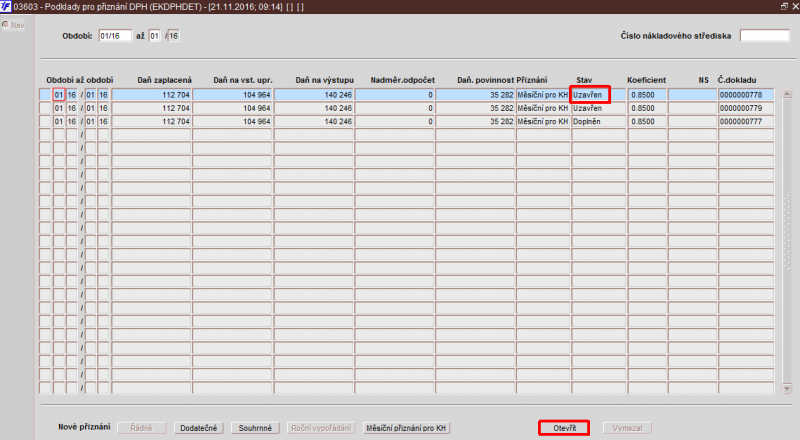Click Měsíční přiznání pro KH button
The image size is (800, 440).
pyautogui.click(x=406, y=428)
